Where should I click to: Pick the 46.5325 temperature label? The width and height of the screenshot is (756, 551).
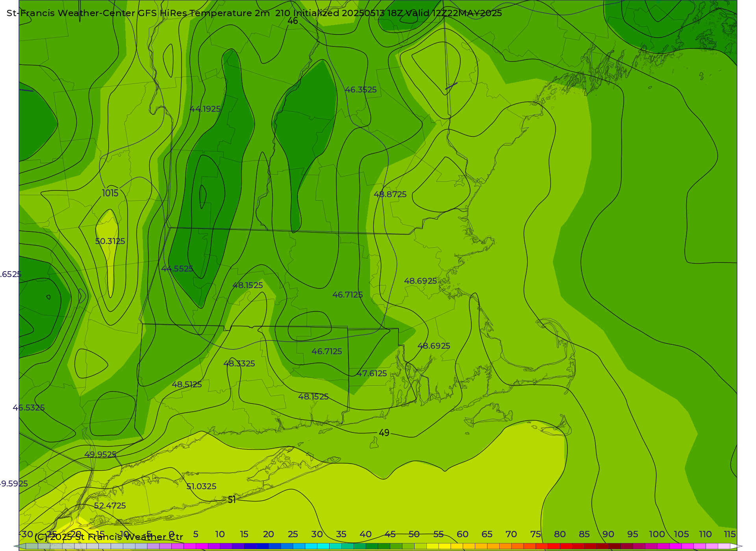pos(29,408)
